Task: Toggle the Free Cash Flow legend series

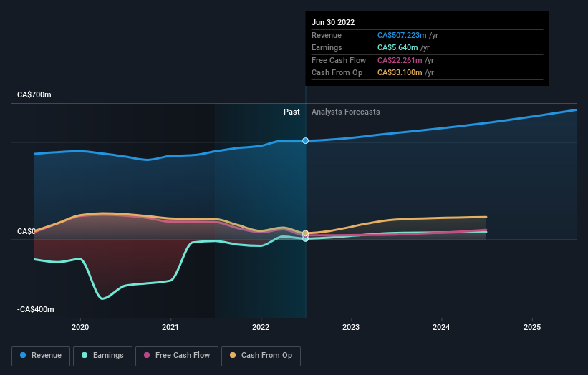Action: (177, 356)
